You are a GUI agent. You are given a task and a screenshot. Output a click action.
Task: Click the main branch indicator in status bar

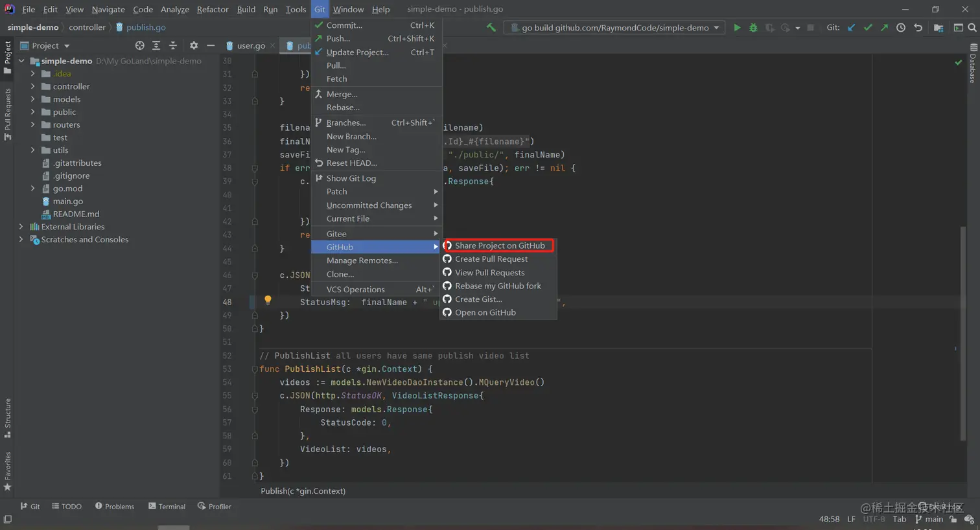pyautogui.click(x=929, y=519)
